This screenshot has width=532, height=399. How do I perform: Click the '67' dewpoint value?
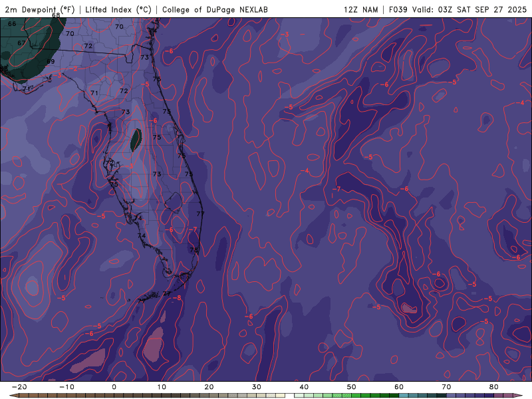tap(21, 43)
